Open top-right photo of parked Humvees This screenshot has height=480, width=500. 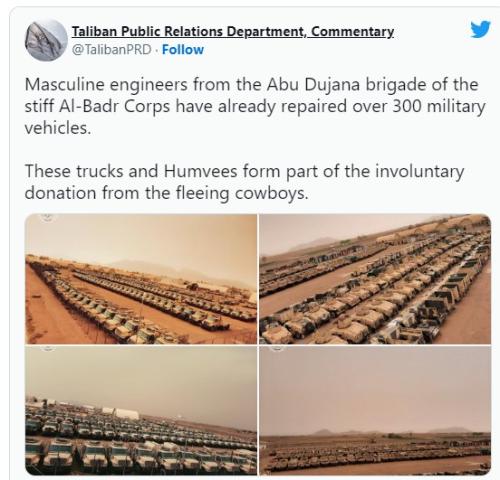click(375, 279)
